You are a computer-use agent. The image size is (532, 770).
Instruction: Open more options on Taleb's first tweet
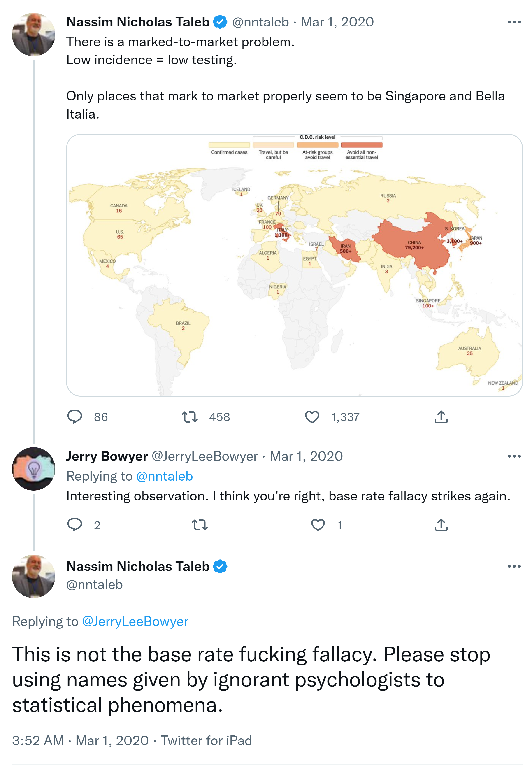pos(514,22)
